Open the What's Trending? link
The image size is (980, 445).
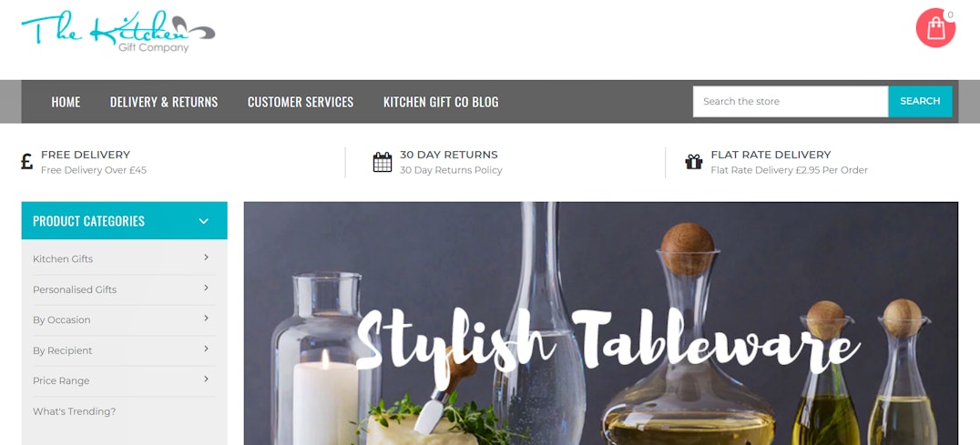pos(75,411)
